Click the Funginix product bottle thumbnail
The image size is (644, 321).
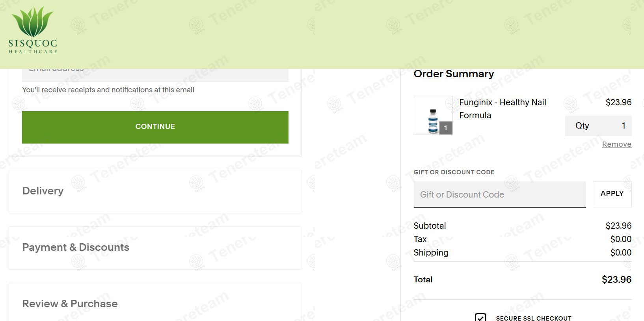[433, 116]
